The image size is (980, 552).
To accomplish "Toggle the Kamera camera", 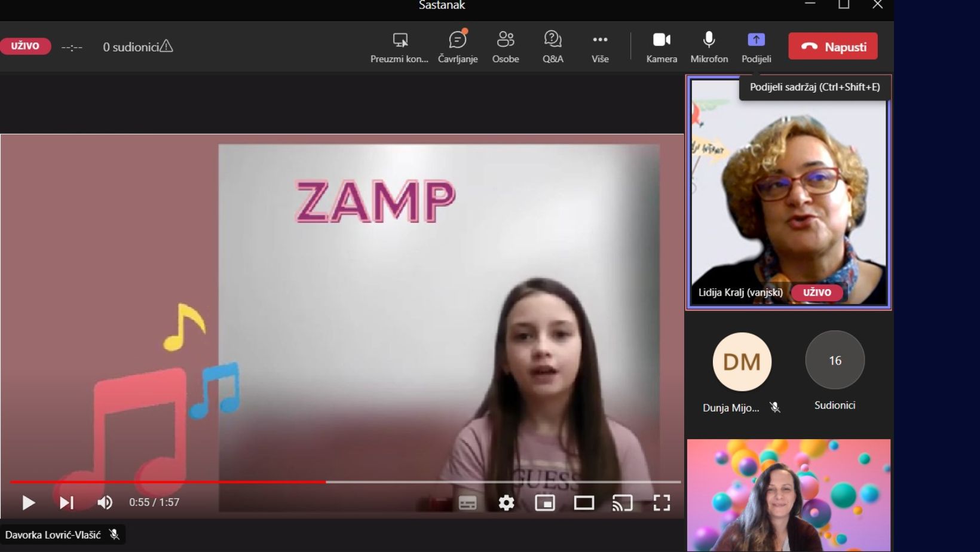I will [x=661, y=47].
